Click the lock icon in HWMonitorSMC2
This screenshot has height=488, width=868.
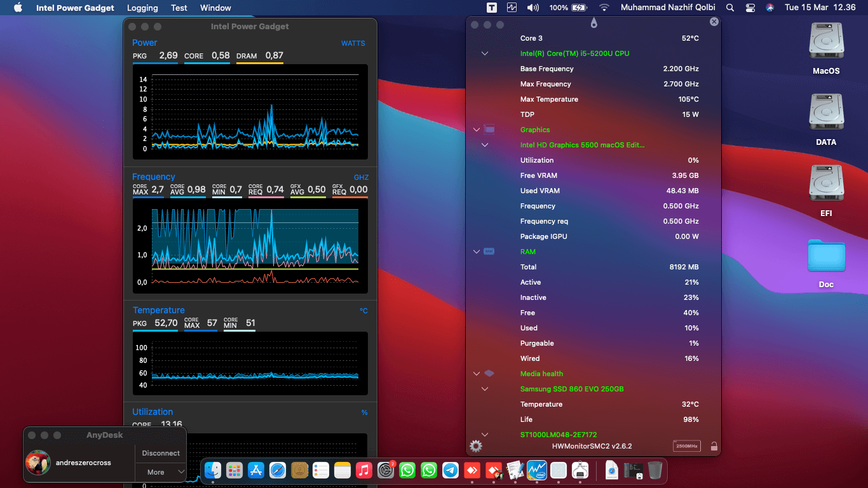tap(714, 446)
